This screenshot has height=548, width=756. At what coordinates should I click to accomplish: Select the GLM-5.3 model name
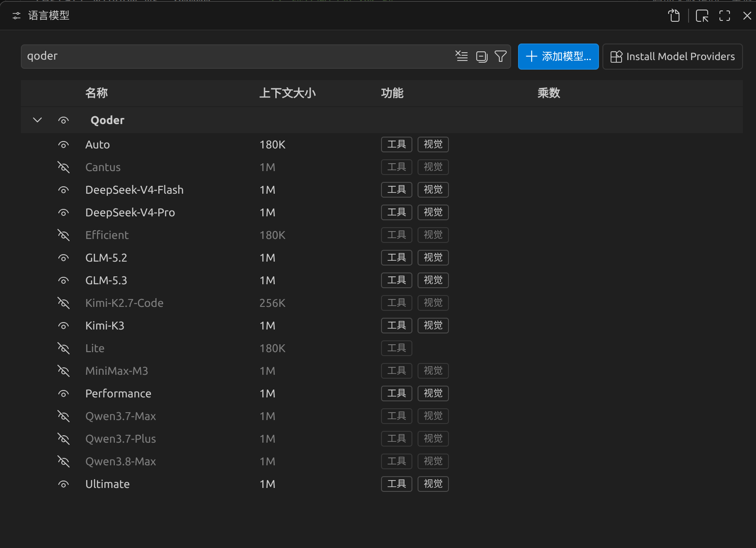[106, 281]
